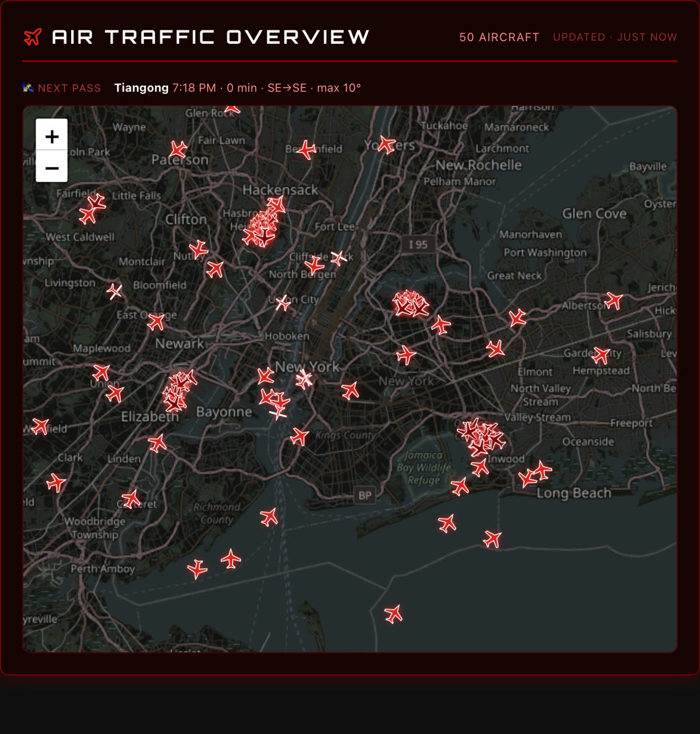
Task: Click the Bayonne map label
Action: [224, 412]
